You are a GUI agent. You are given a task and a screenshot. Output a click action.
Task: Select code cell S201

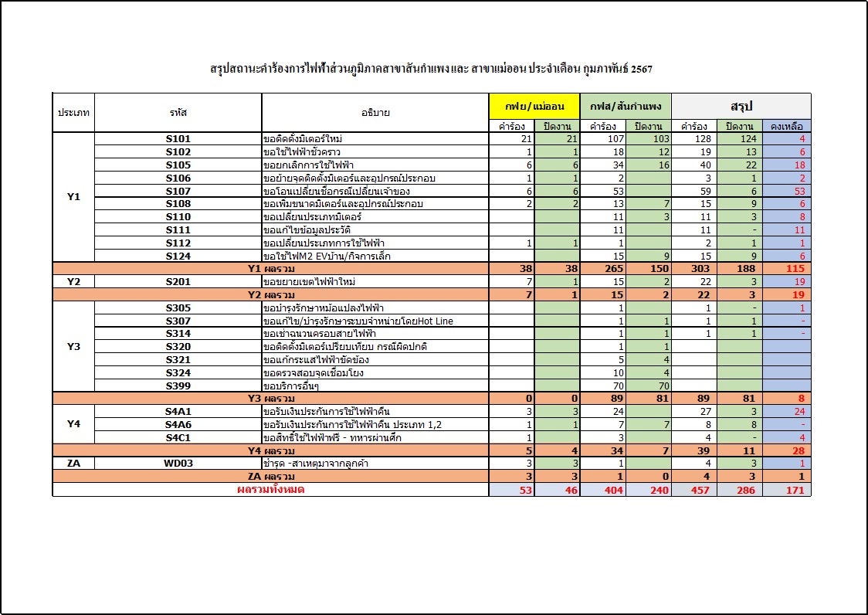[178, 281]
